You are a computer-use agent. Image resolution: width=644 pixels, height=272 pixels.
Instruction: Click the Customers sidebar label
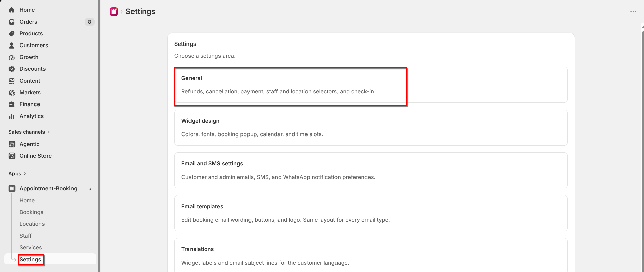point(34,45)
